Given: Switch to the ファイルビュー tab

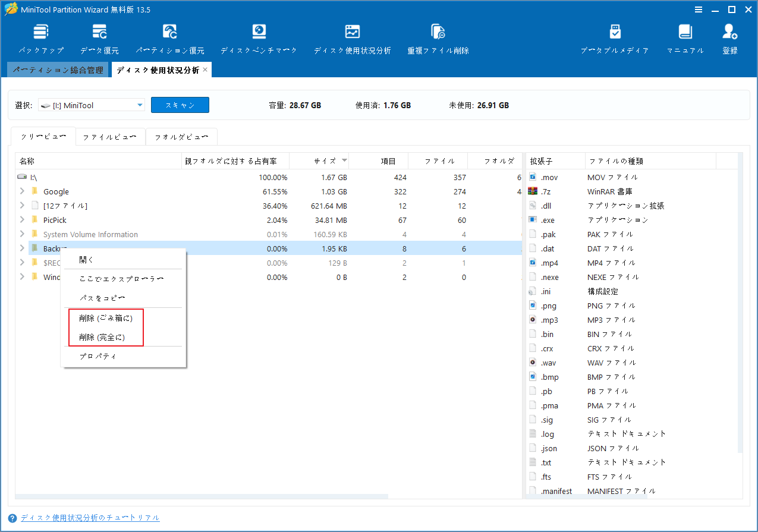Looking at the screenshot, I should 110,136.
